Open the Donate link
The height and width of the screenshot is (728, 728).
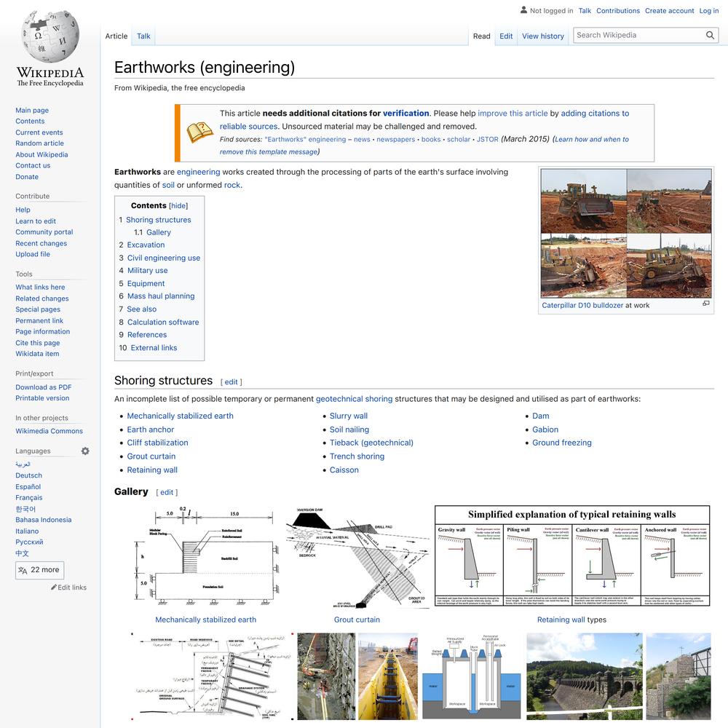pyautogui.click(x=27, y=177)
